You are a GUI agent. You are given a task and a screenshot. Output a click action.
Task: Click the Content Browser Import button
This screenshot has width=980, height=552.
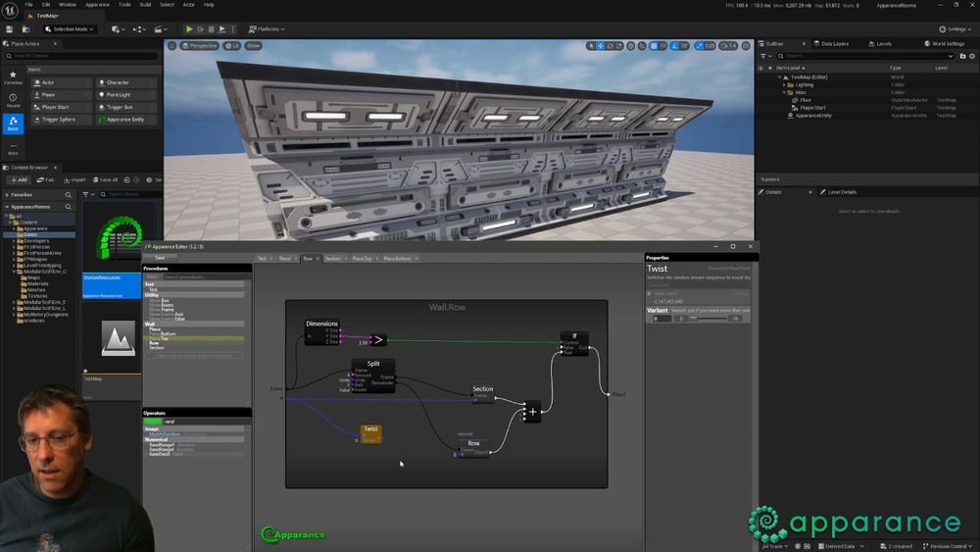(75, 180)
